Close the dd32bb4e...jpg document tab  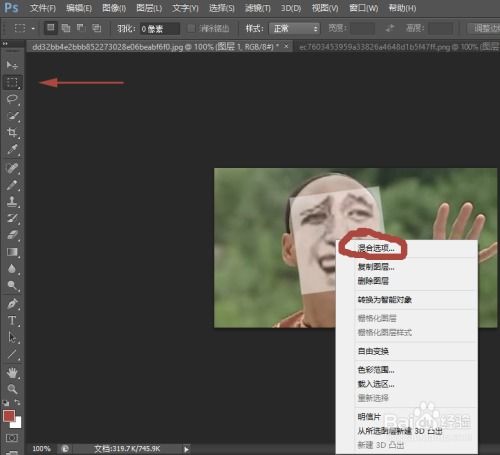coord(286,47)
